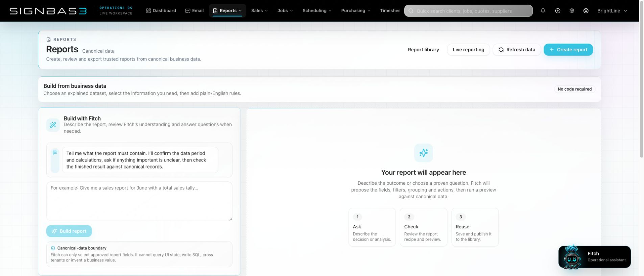Focus the quick search field
Screen dimensions: 644x276
[469, 11]
